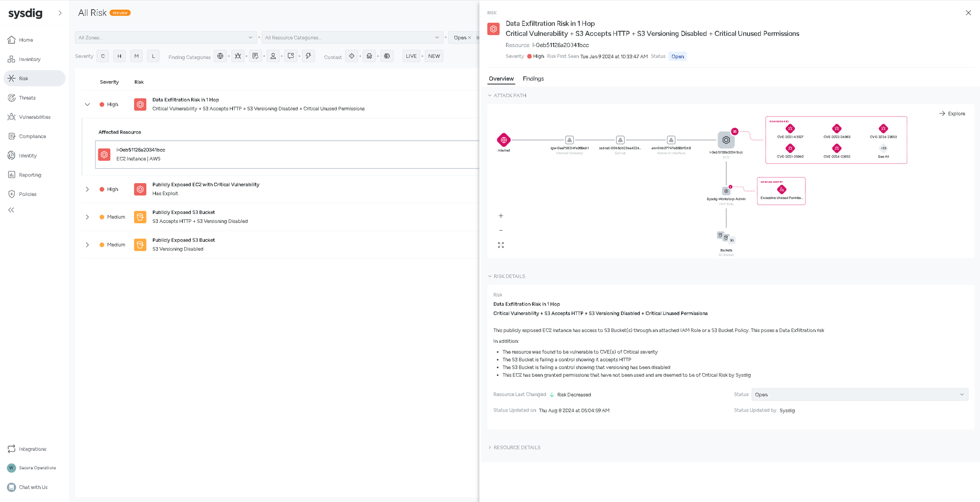
Task: Open the Threats section in sidebar
Action: point(27,98)
